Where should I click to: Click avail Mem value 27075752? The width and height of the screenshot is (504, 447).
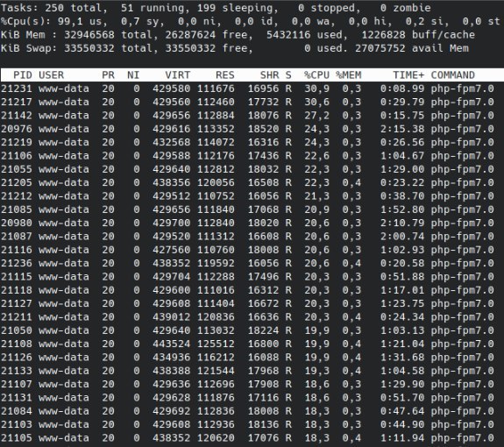(380, 48)
